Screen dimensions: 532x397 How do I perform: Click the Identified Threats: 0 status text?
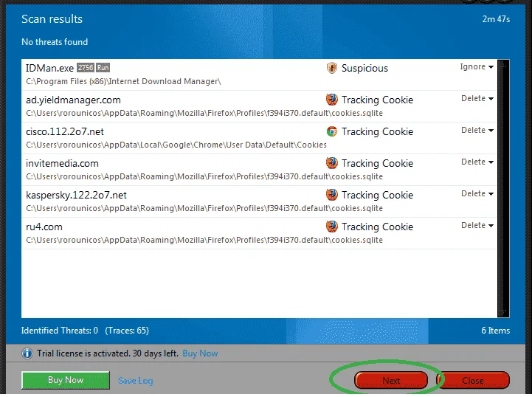[60, 331]
